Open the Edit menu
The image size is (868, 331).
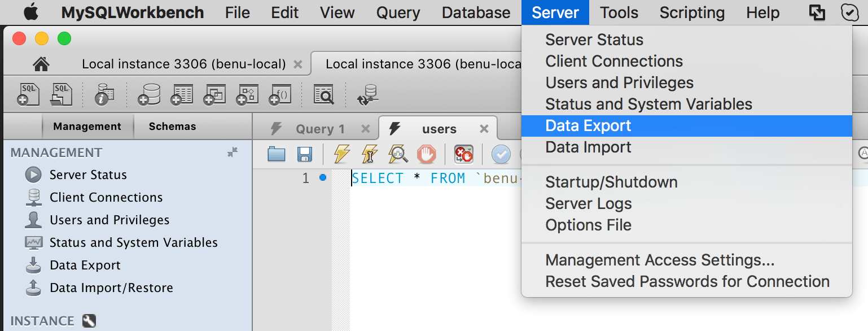[285, 12]
